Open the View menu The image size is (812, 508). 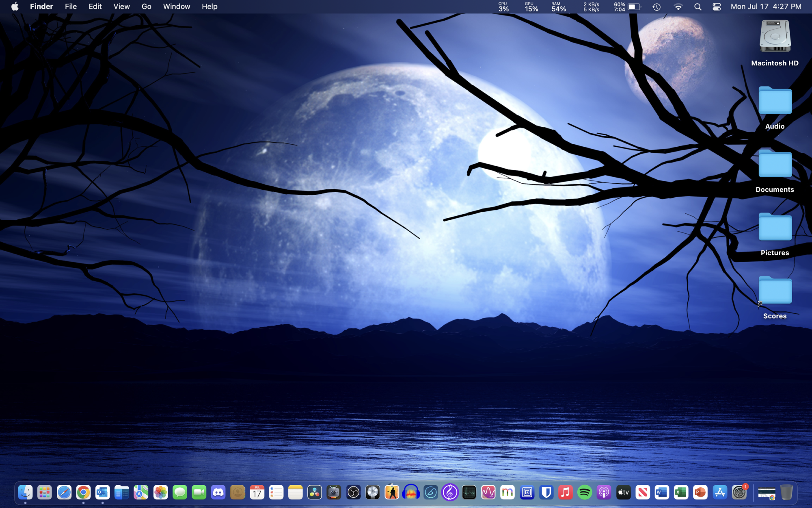coord(121,7)
